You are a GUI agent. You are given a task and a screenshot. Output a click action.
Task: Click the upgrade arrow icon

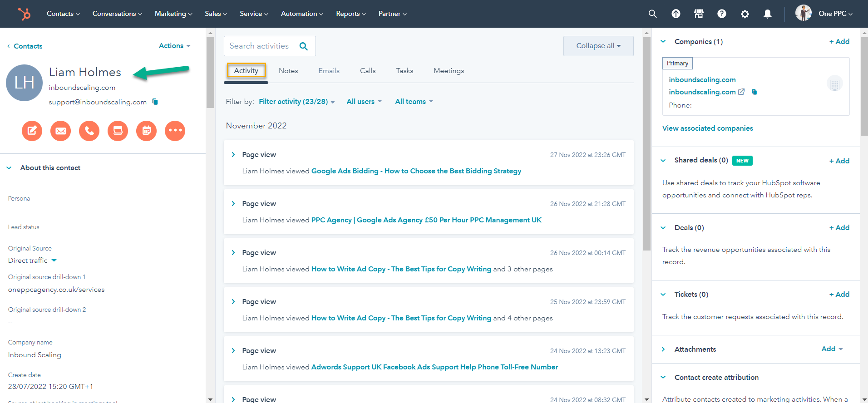click(x=676, y=14)
